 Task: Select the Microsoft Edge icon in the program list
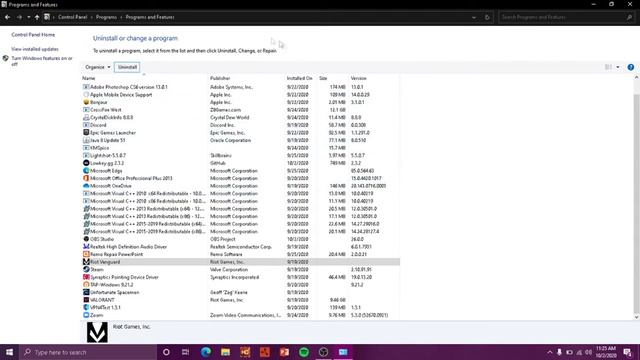86,171
